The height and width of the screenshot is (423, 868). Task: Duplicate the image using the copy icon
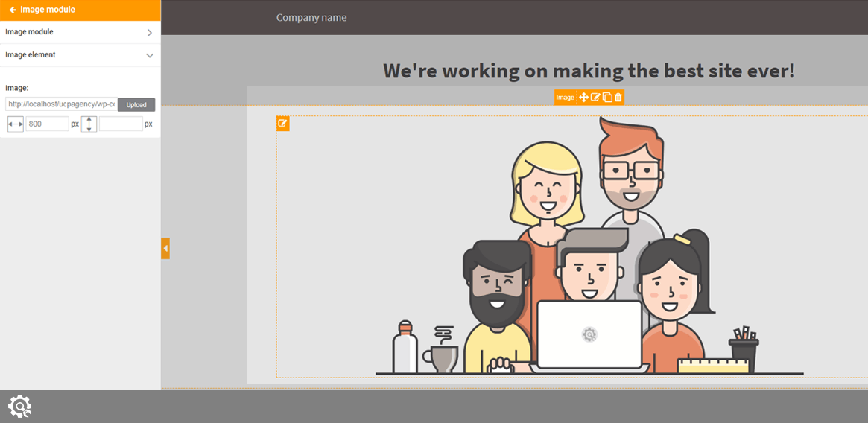pyautogui.click(x=607, y=98)
